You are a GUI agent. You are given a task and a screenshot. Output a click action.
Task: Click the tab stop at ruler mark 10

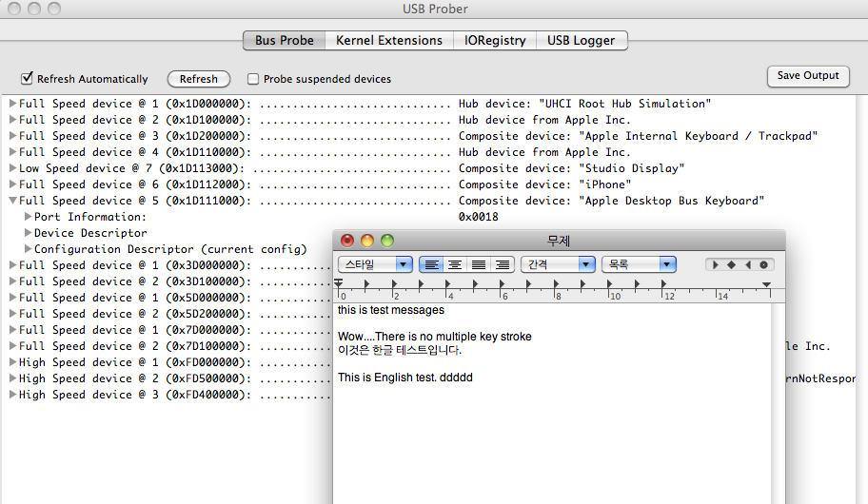pos(609,284)
